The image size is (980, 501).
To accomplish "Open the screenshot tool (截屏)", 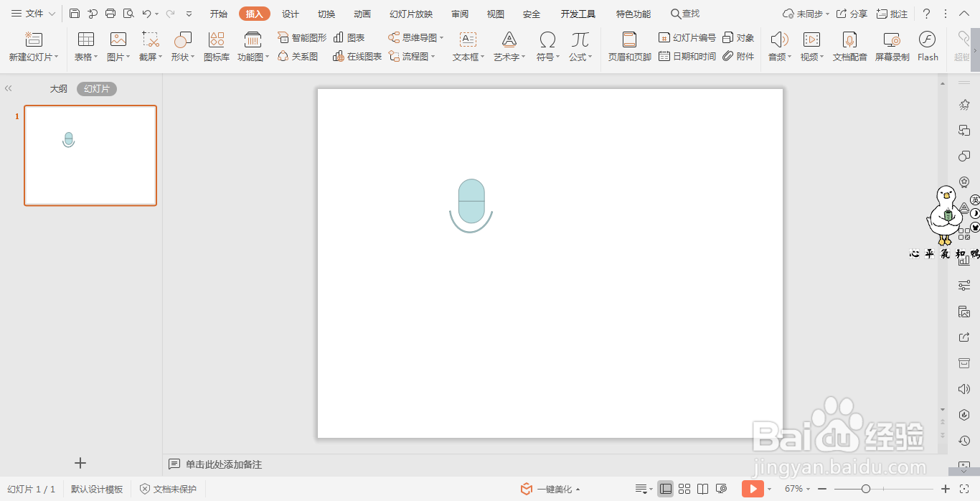I will pyautogui.click(x=151, y=47).
